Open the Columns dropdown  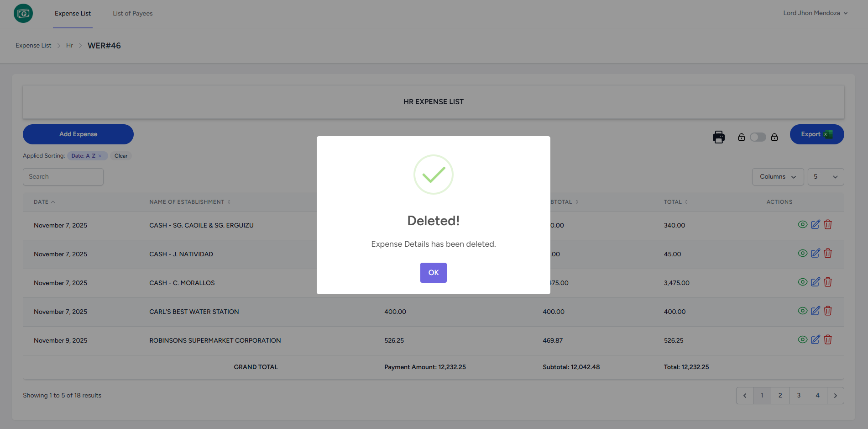click(778, 177)
